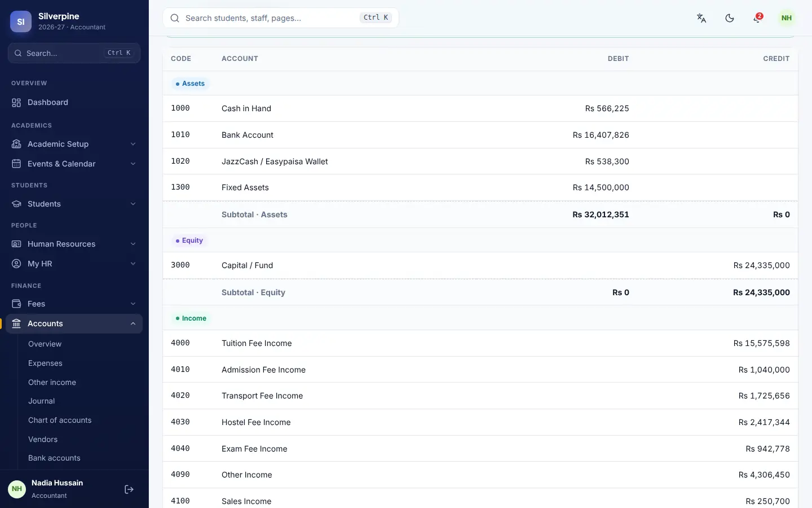The width and height of the screenshot is (812, 508).
Task: Click the Events & Calendar icon
Action: (16, 164)
